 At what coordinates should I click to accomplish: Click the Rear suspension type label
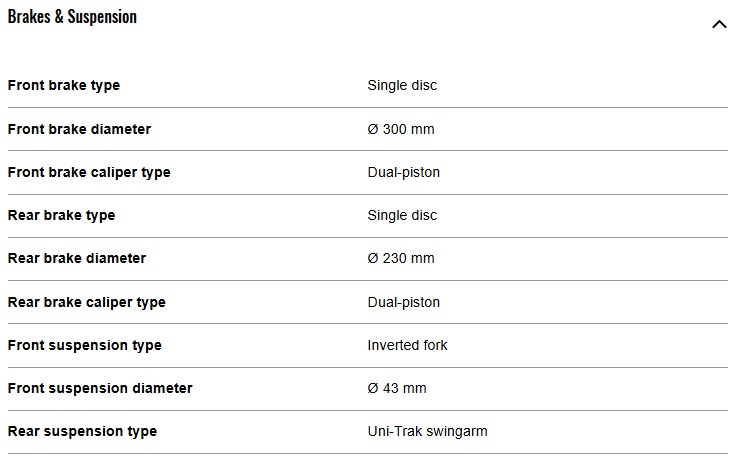pos(82,431)
